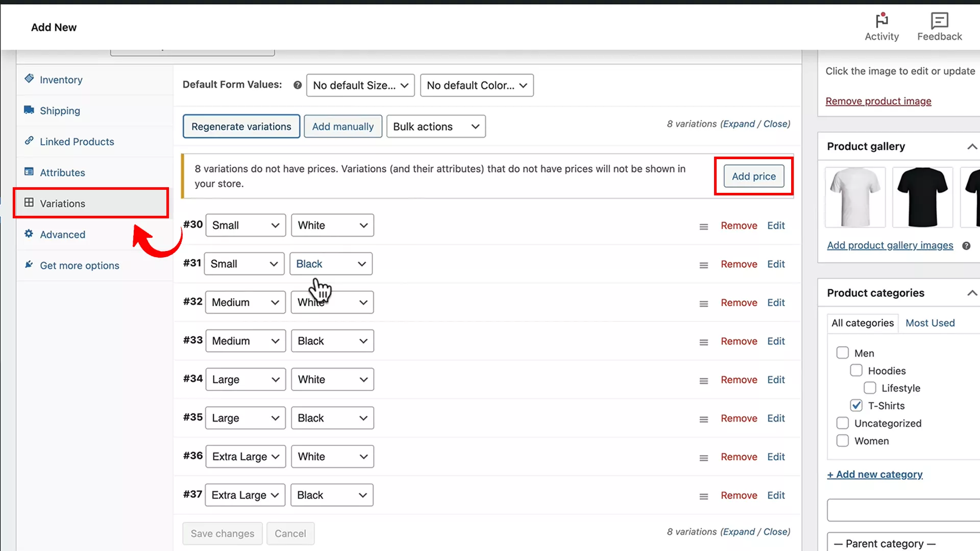
Task: Open the Variations section
Action: (x=62, y=203)
